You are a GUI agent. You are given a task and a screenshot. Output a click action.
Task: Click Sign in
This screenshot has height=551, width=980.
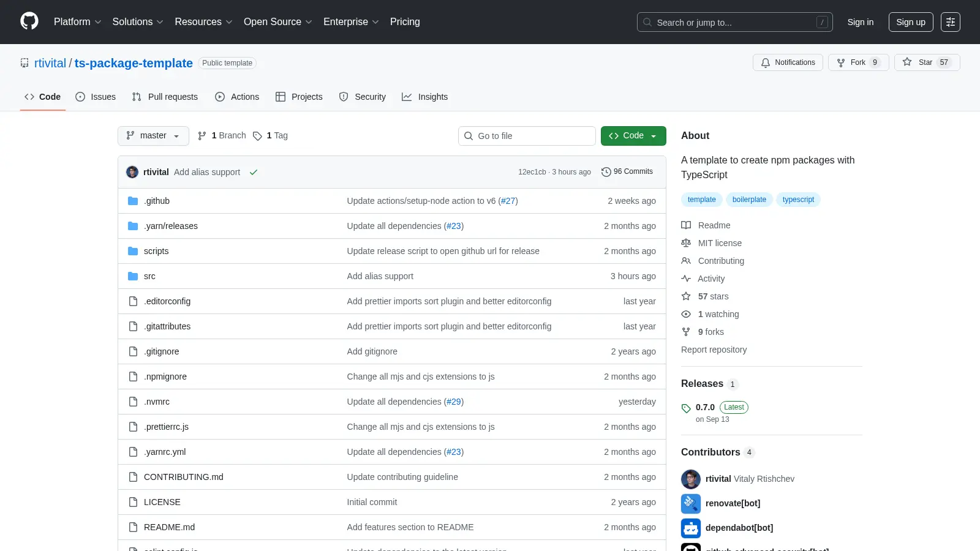(861, 22)
